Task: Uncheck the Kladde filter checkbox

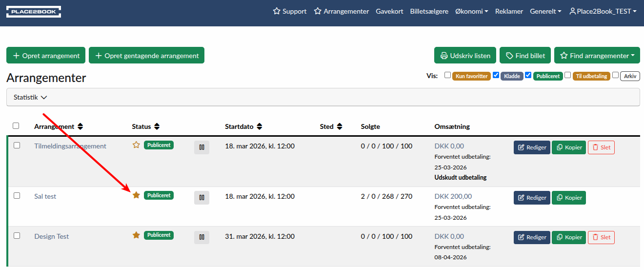Action: point(496,75)
